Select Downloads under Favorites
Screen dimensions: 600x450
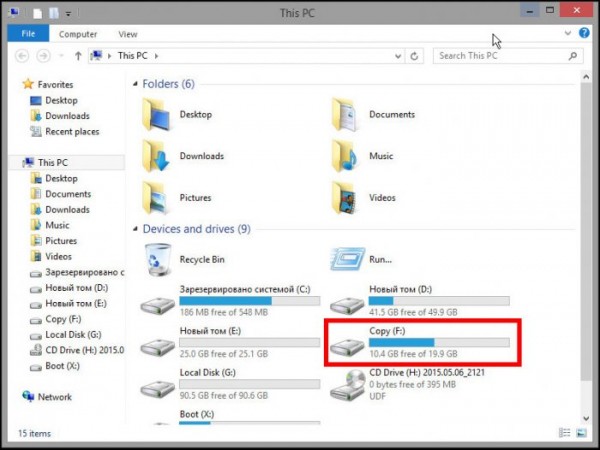[x=67, y=116]
